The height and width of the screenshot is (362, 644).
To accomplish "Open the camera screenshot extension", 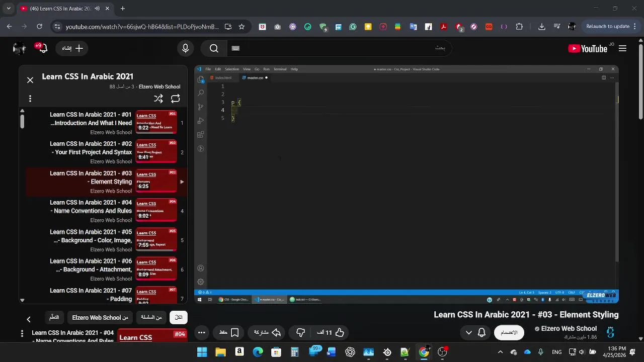I will pyautogui.click(x=278, y=27).
